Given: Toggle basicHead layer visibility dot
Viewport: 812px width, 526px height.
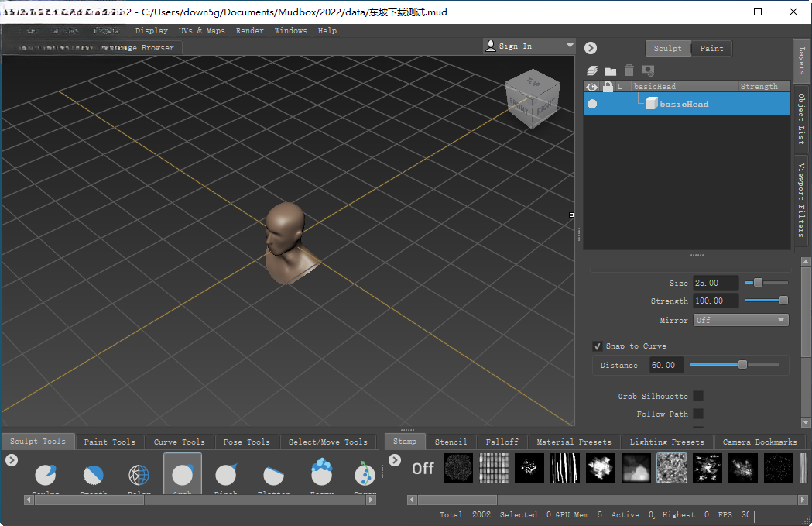Looking at the screenshot, I should click(592, 104).
